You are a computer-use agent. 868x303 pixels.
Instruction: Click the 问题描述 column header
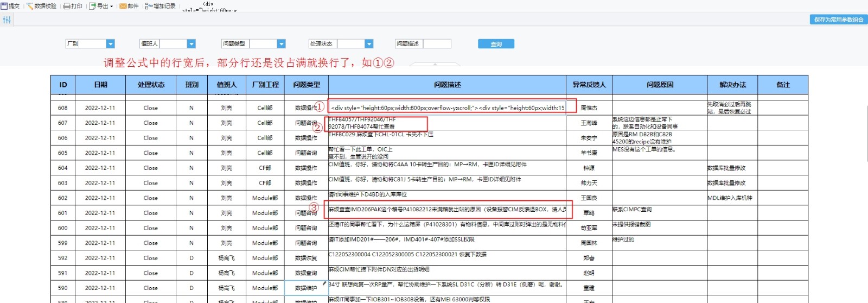click(x=448, y=85)
